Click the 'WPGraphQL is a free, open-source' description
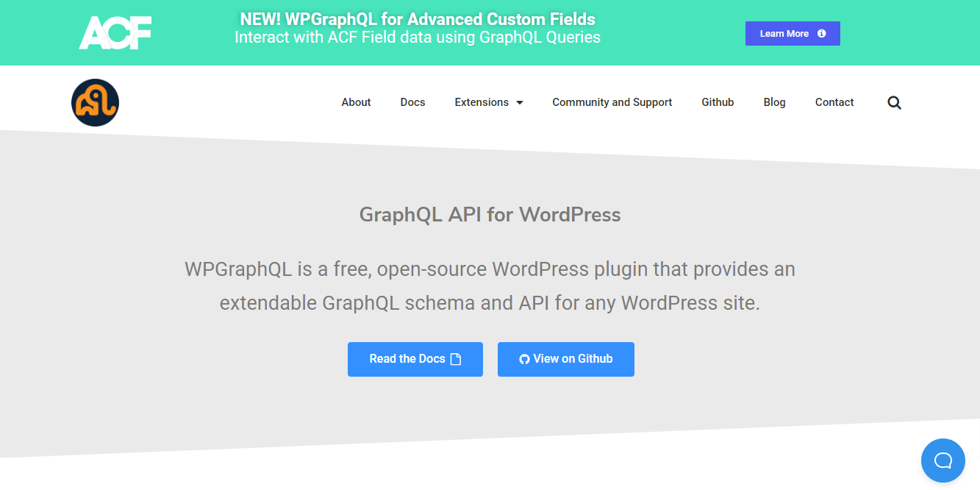 point(490,285)
